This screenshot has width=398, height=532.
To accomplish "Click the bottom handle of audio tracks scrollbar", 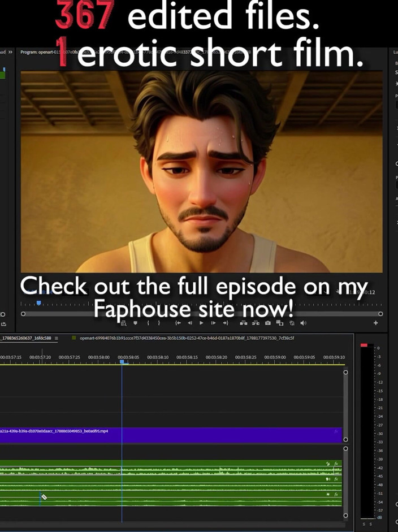I will [346, 516].
